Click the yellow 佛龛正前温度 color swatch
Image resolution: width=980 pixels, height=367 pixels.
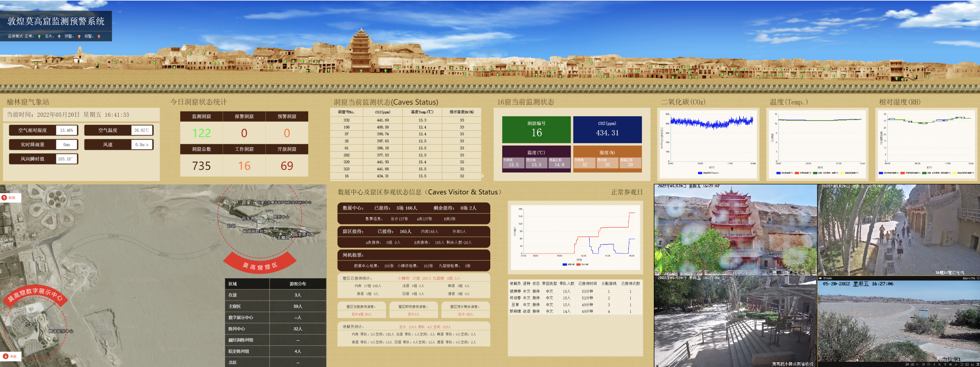point(842,174)
